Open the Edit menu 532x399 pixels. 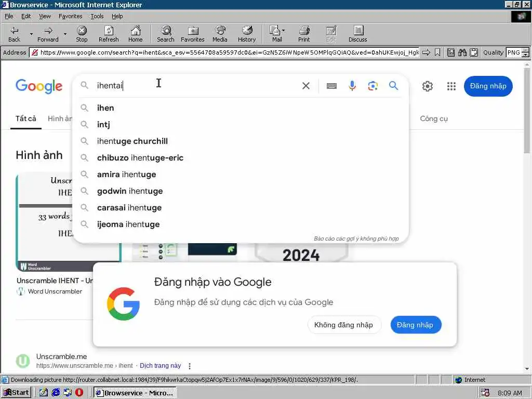[26, 16]
